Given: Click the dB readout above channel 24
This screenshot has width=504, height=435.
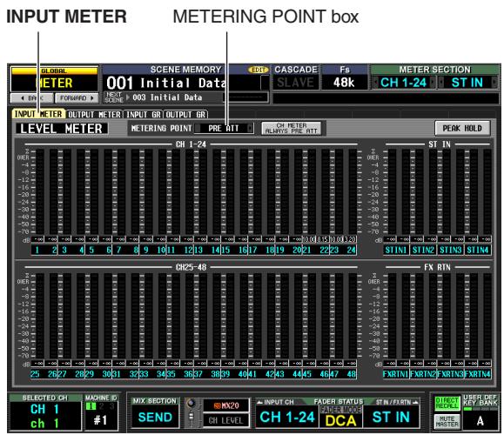Looking at the screenshot, I should pos(350,239).
